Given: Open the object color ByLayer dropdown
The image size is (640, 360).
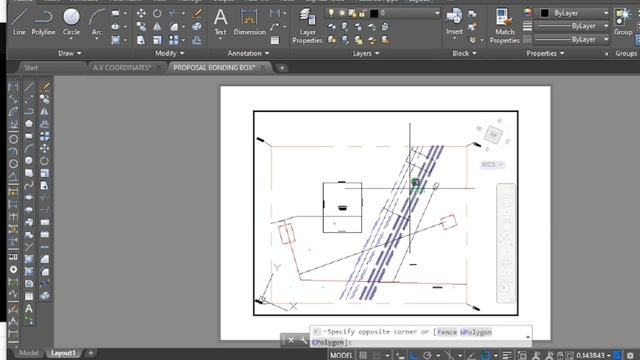Looking at the screenshot, I should (574, 13).
